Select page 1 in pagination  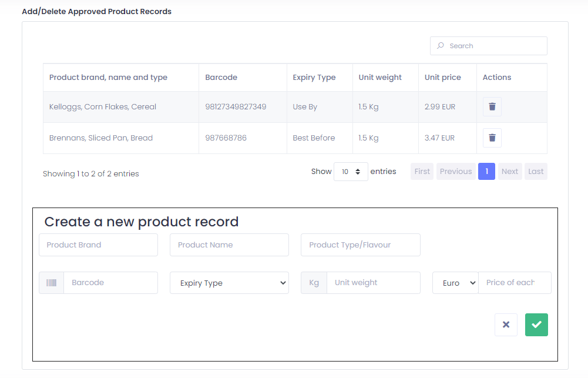click(486, 171)
